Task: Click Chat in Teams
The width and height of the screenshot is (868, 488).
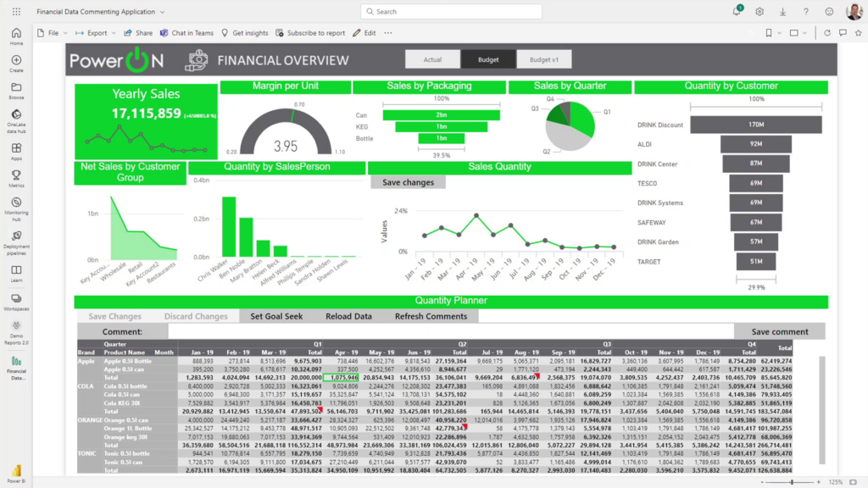Action: tap(186, 33)
